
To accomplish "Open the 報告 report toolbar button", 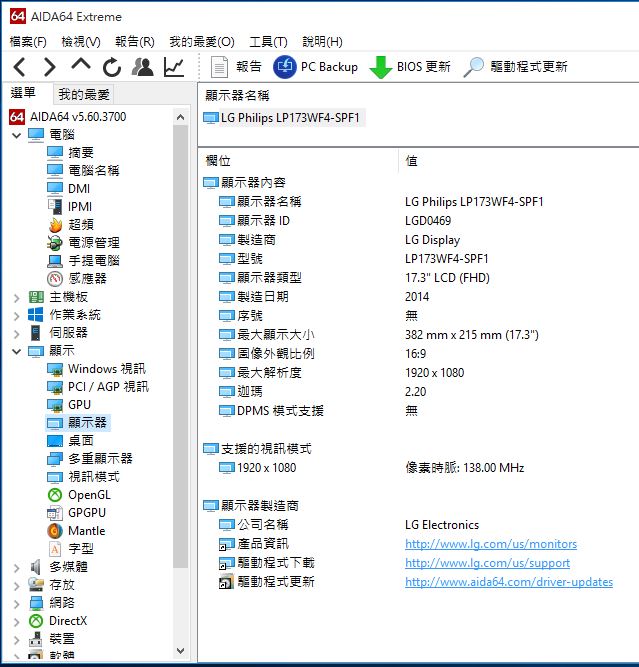I will (236, 67).
